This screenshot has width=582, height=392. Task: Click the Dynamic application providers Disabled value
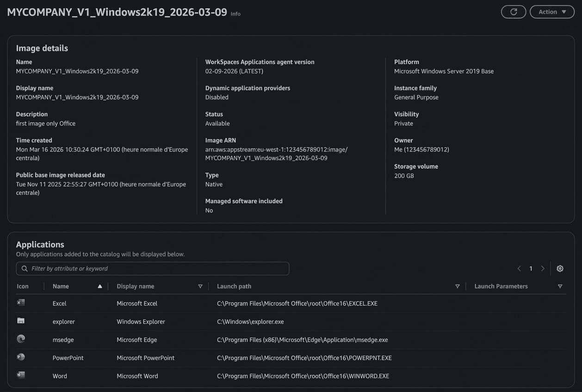(217, 98)
